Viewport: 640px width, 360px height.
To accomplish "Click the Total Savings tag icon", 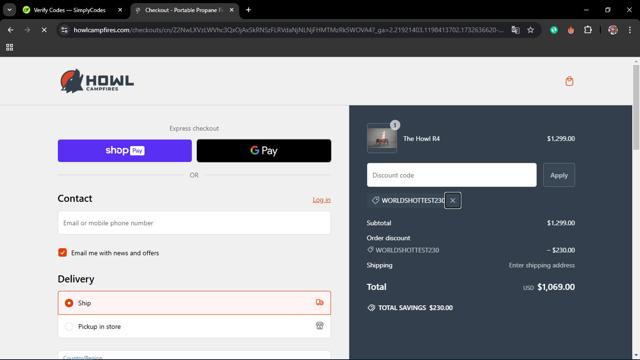I will [x=371, y=308].
